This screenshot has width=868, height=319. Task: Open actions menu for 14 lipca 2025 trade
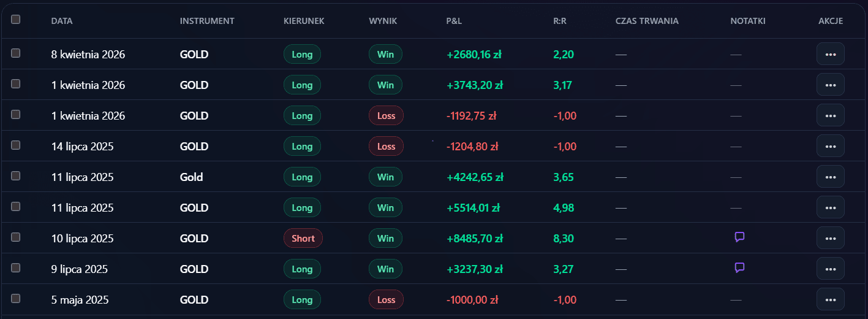pos(830,146)
